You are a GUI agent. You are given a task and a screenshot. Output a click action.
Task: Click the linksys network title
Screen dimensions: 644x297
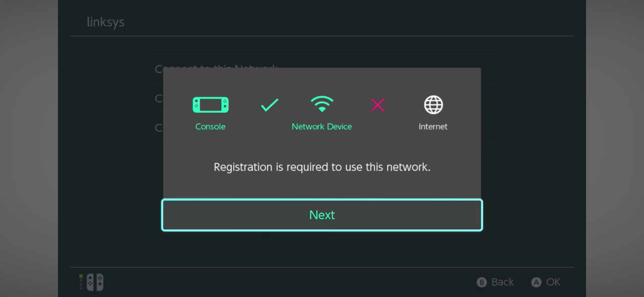[106, 22]
